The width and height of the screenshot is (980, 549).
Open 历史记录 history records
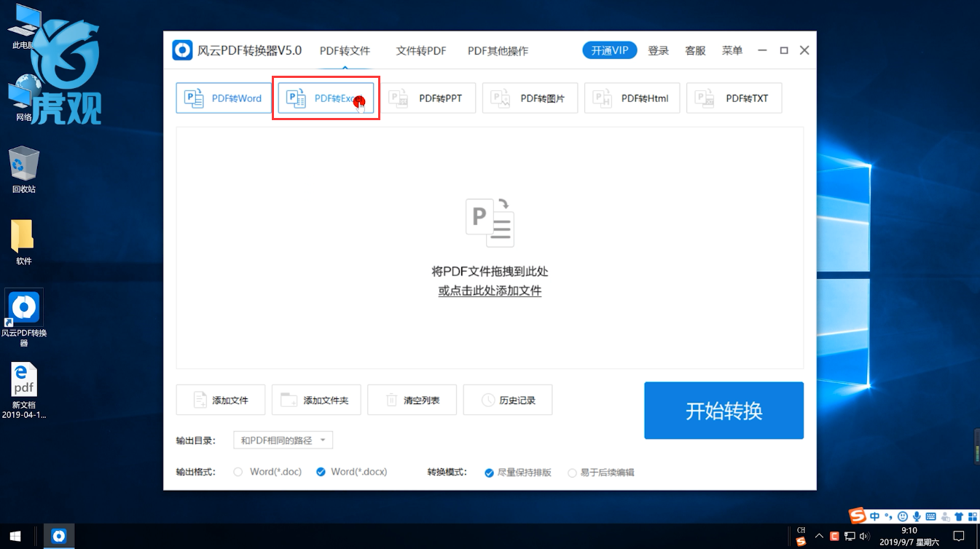pyautogui.click(x=508, y=400)
